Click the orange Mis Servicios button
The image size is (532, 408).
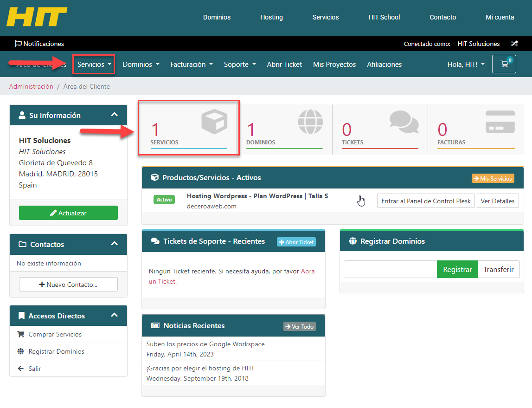(x=493, y=178)
